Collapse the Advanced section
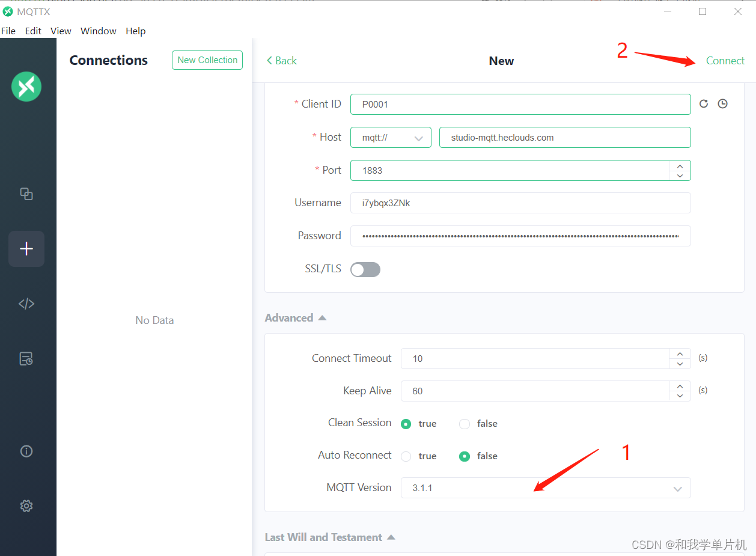The height and width of the screenshot is (556, 756). (x=296, y=318)
